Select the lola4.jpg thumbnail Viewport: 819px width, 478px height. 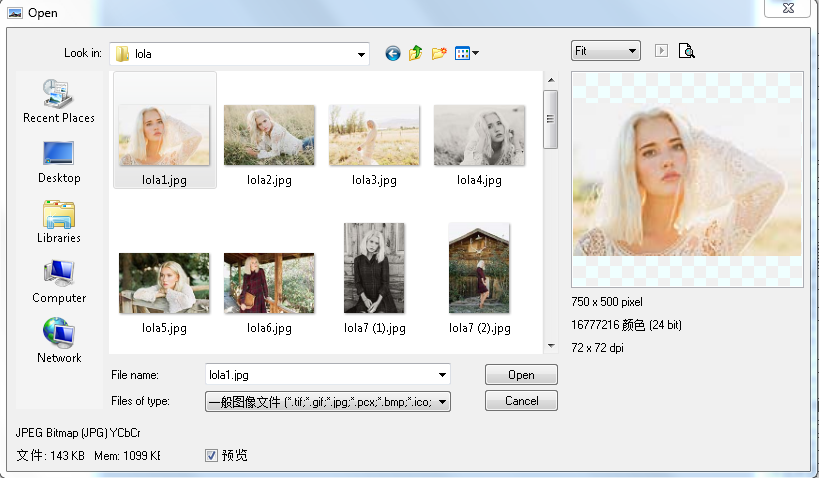coord(479,137)
